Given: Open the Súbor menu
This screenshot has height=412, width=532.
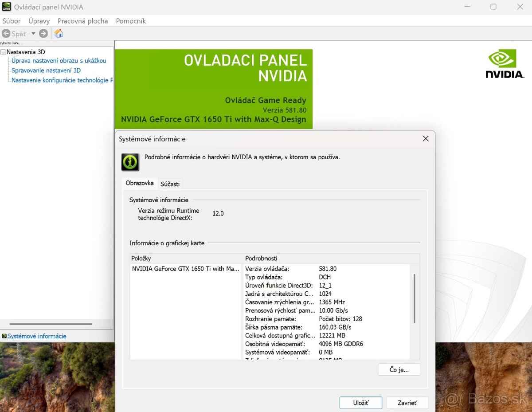Looking at the screenshot, I should (12, 21).
